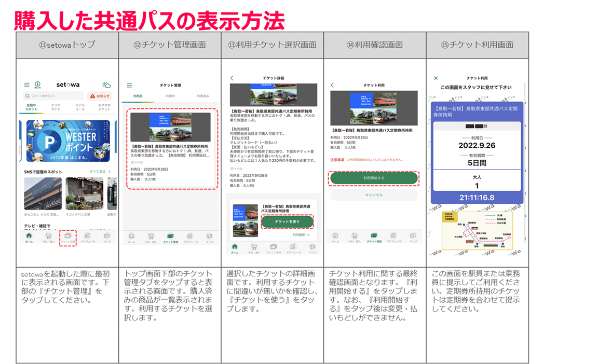Tap the ホーム icon on the チケット管理 screen

point(131,239)
